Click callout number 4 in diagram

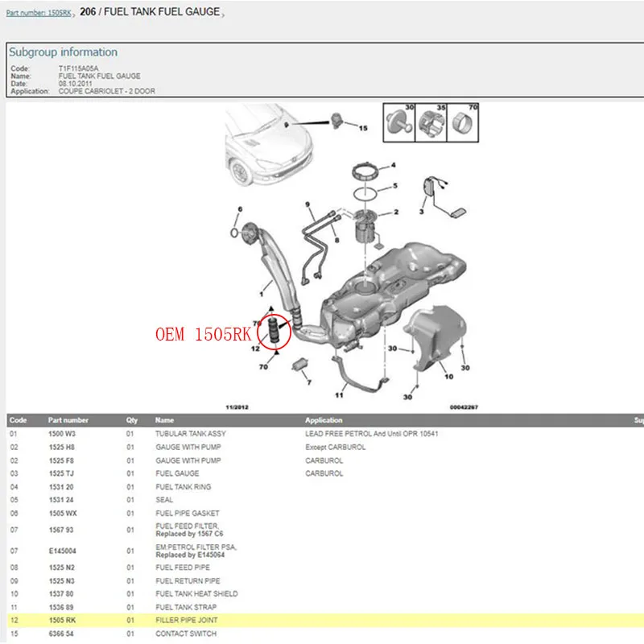click(x=394, y=165)
